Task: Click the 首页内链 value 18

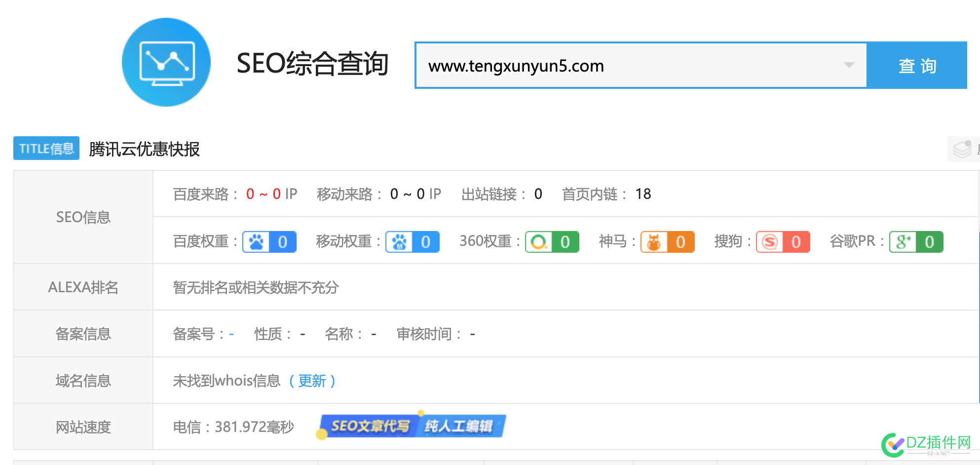Action: (x=643, y=194)
